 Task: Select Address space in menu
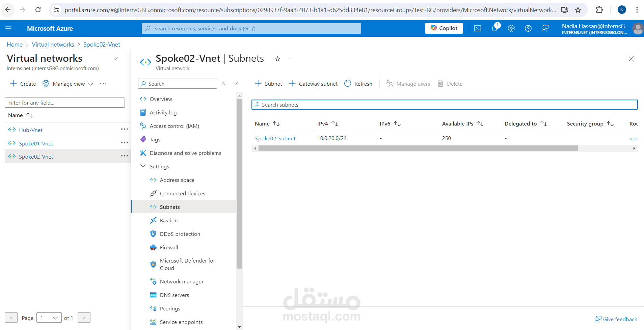click(177, 180)
